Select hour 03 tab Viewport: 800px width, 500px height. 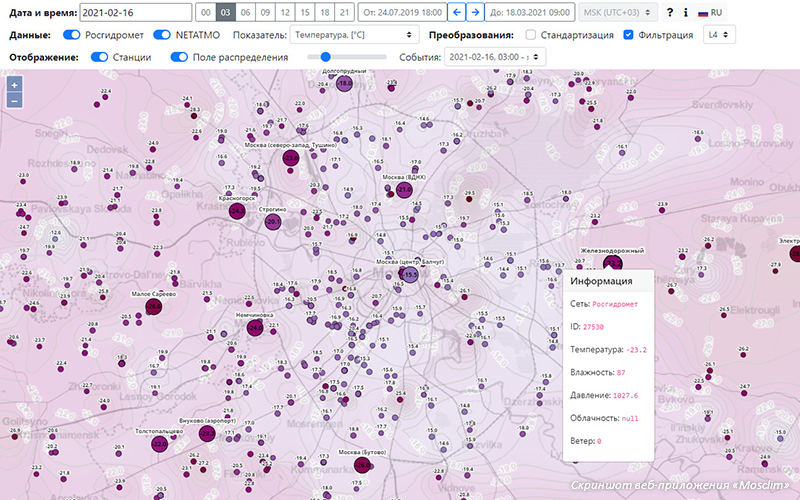pos(226,12)
